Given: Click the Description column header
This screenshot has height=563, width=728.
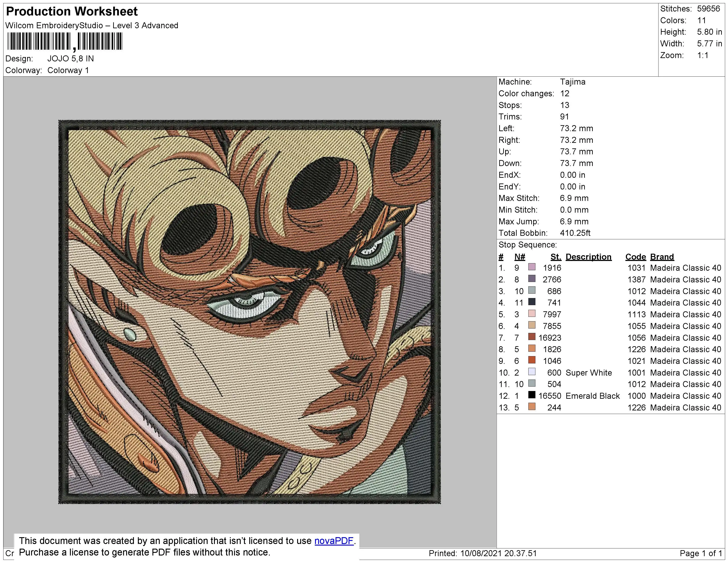Looking at the screenshot, I should [x=588, y=257].
